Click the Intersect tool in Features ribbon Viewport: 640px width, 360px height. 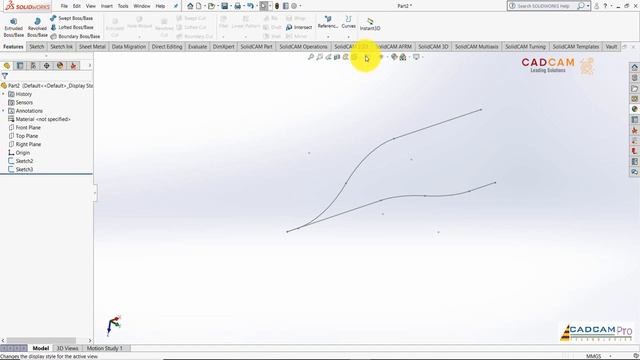point(299,27)
